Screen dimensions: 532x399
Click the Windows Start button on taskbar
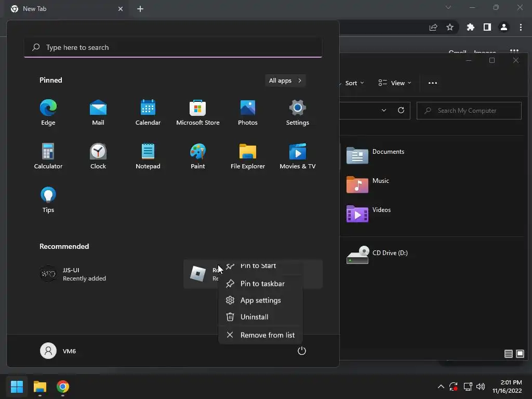pos(17,387)
